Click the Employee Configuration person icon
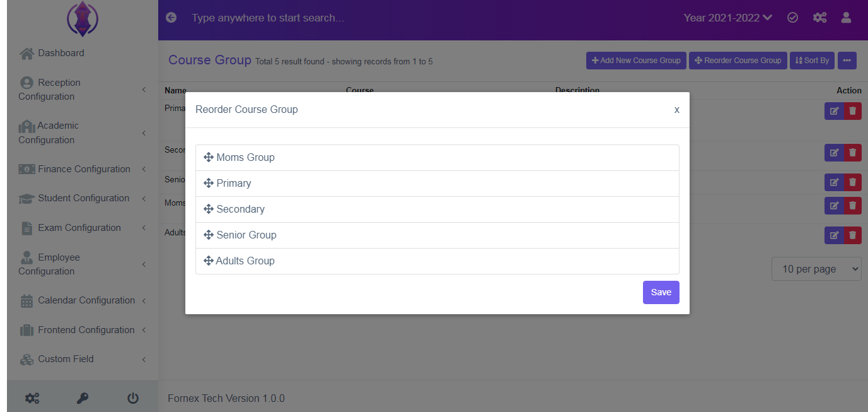 (26, 257)
